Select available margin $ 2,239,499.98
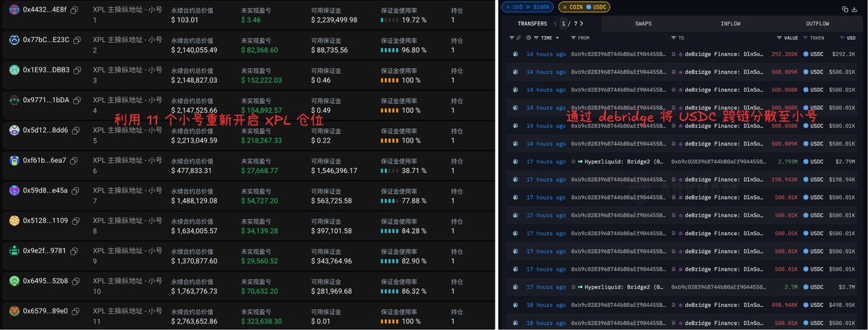Screen dimensions: 868x330 334,20
